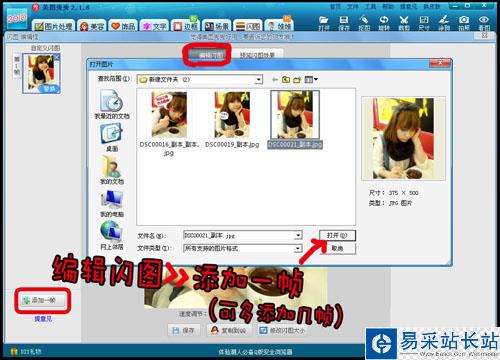Image resolution: width=500 pixels, height=360 pixels.
Task: Select the 抠图 cutout tool icon
Action: point(364,23)
